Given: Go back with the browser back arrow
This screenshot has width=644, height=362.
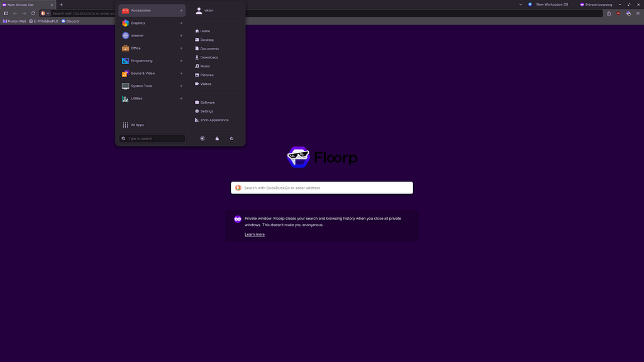Looking at the screenshot, I should [x=15, y=14].
